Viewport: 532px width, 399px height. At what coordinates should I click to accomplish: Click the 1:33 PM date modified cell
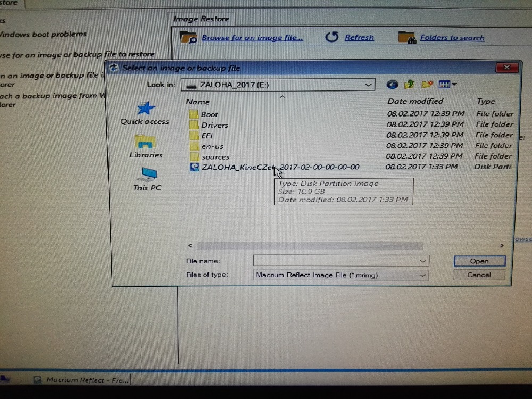[422, 167]
